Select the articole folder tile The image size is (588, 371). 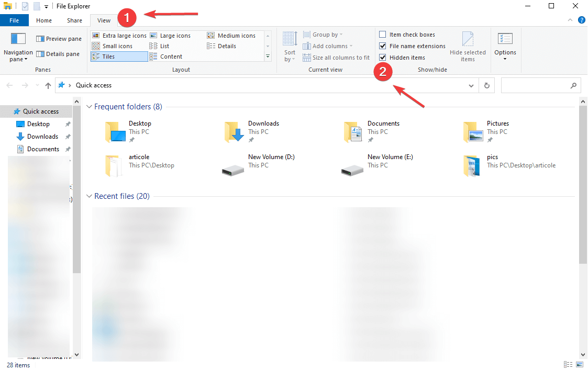pyautogui.click(x=139, y=165)
